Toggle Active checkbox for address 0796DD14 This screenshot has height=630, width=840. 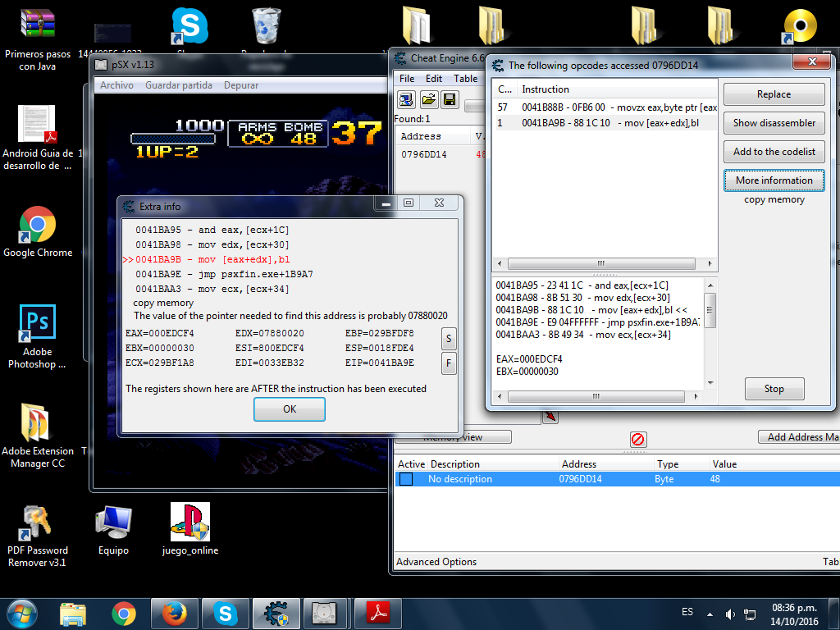(x=405, y=479)
